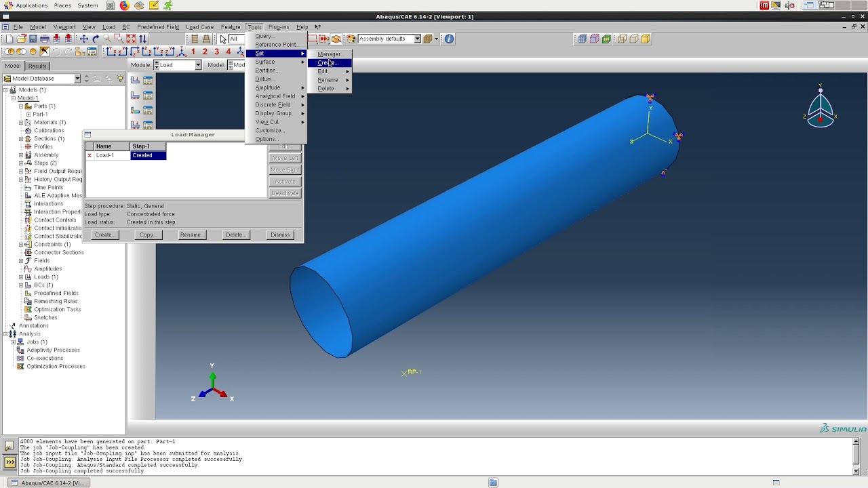This screenshot has height=488, width=868.
Task: Expand the Steps (2) node
Action: [x=21, y=163]
